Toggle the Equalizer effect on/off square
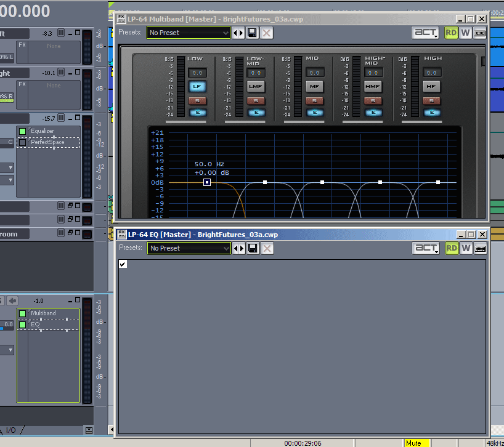 (23, 131)
